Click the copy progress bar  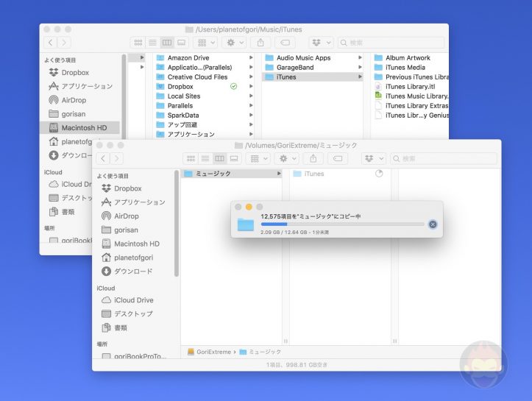342,224
